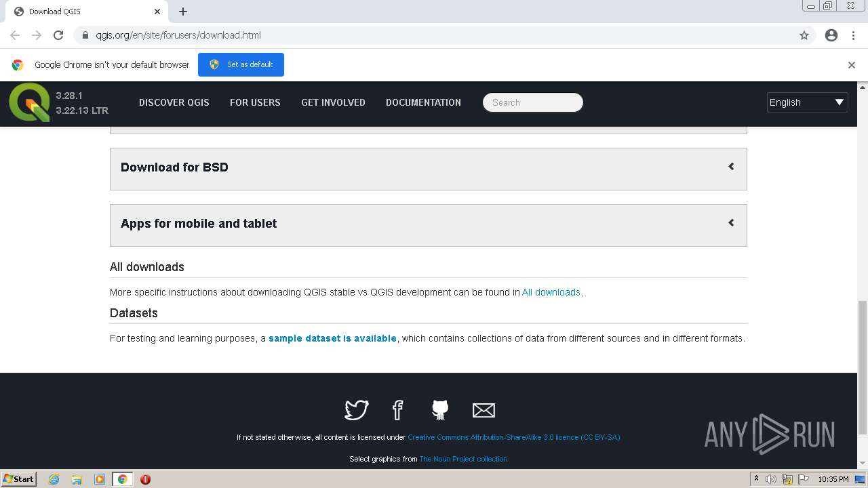This screenshot has height=488, width=868.
Task: Click the 3.22.13 LTR version label
Action: click(82, 110)
